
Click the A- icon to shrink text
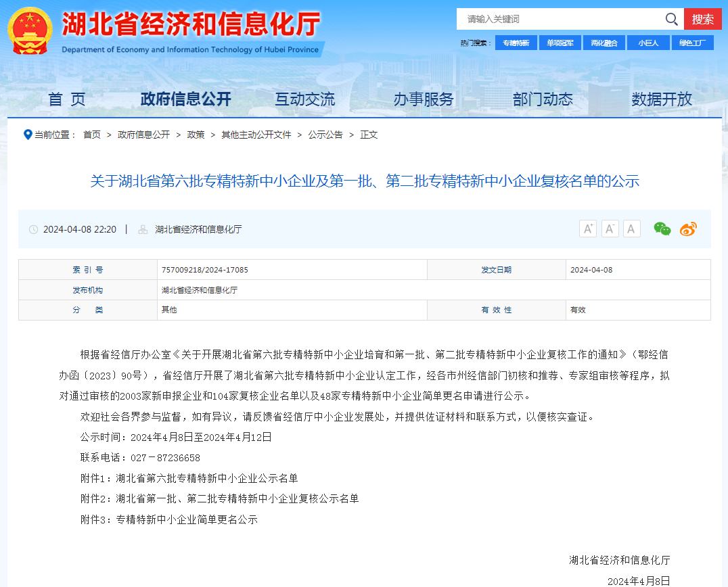[610, 229]
